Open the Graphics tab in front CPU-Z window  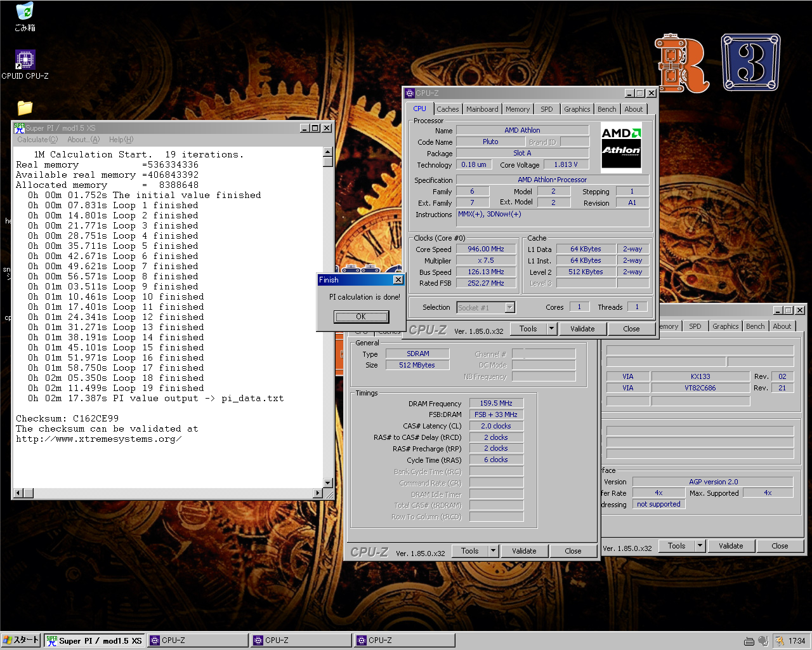(x=577, y=109)
